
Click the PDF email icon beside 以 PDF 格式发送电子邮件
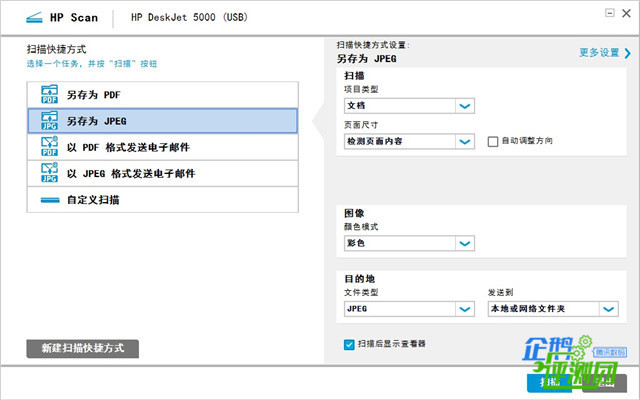pos(49,147)
